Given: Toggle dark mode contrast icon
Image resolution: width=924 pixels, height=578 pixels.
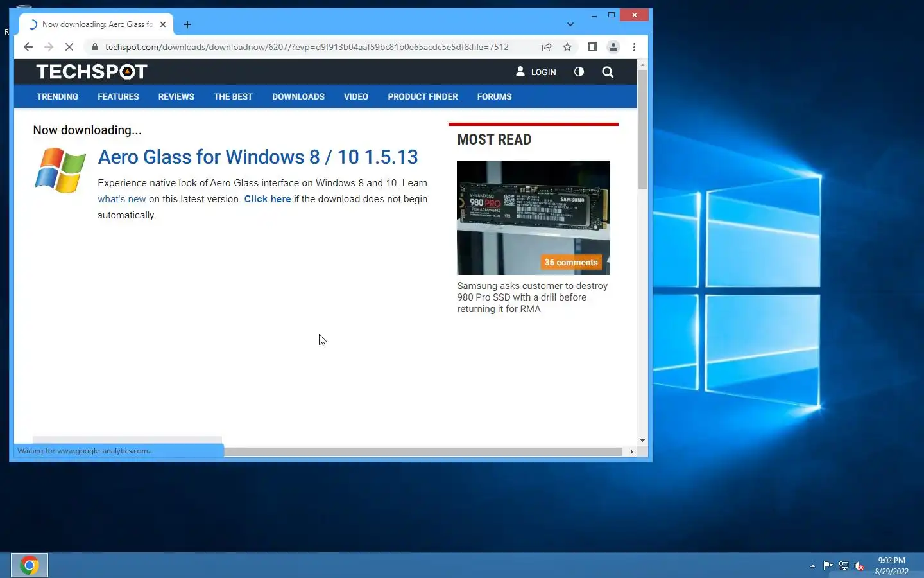Looking at the screenshot, I should click(x=579, y=72).
